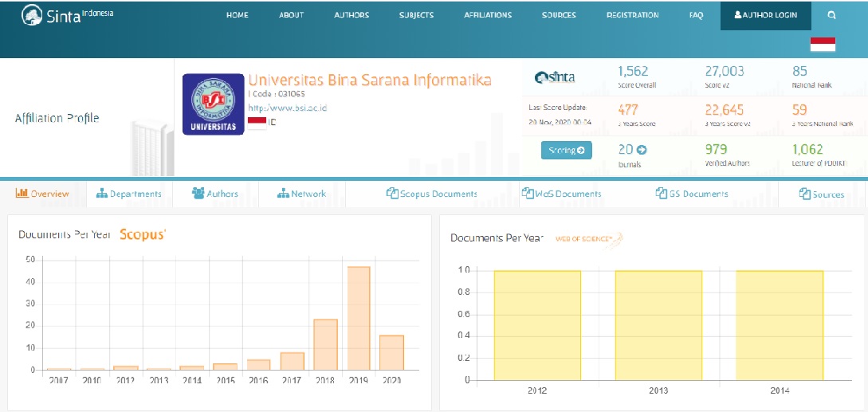This screenshot has width=868, height=412.
Task: Go to AUTHORS in top navigation
Action: point(352,15)
